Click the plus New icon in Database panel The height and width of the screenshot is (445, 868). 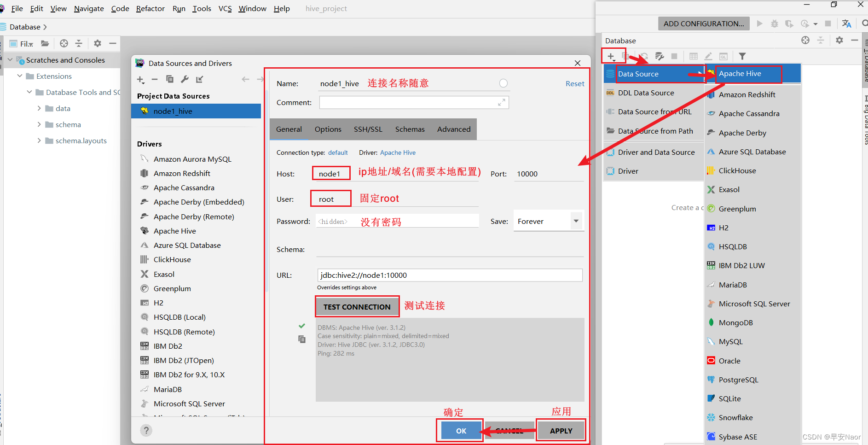click(611, 56)
